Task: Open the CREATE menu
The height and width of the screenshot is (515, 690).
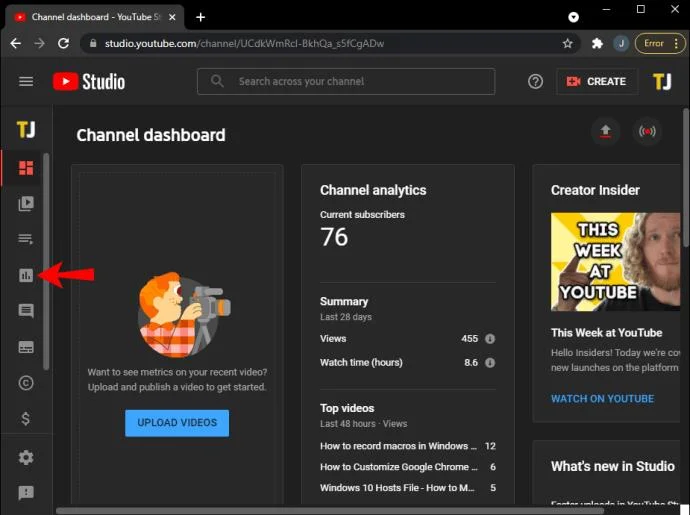Action: [597, 81]
